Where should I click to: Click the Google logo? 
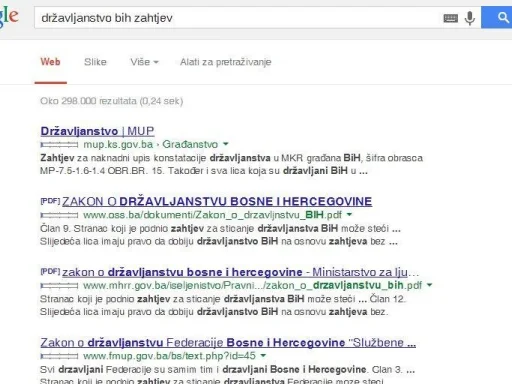[x=9, y=17]
